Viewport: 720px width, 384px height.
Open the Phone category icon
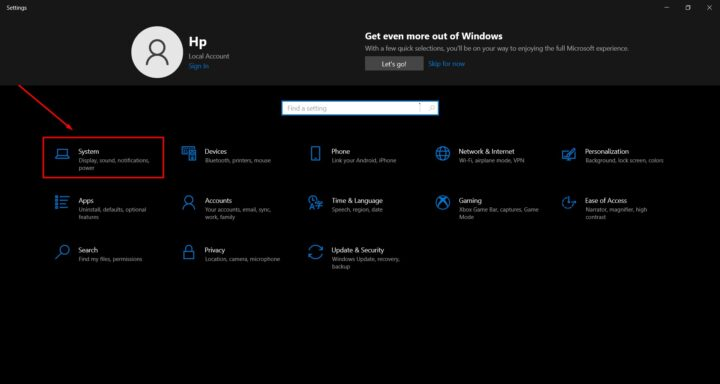[315, 154]
